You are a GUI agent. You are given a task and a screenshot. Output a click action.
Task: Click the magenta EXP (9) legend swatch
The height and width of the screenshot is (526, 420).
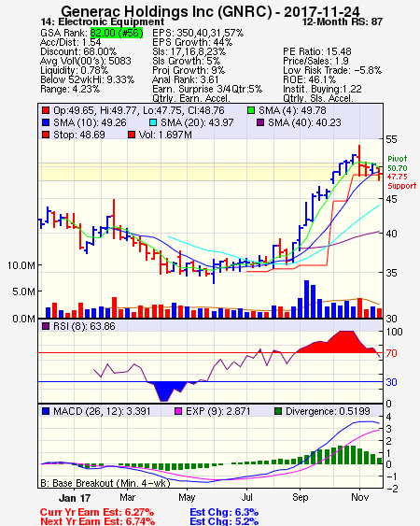[x=178, y=411]
